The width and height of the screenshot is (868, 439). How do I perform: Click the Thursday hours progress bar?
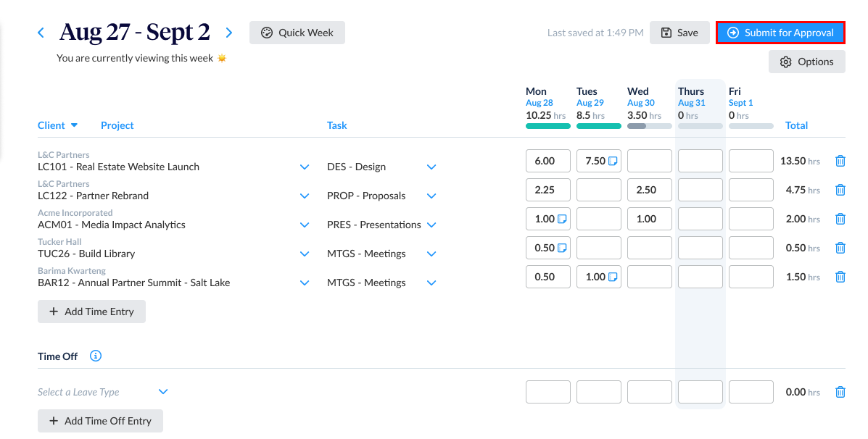(x=700, y=126)
